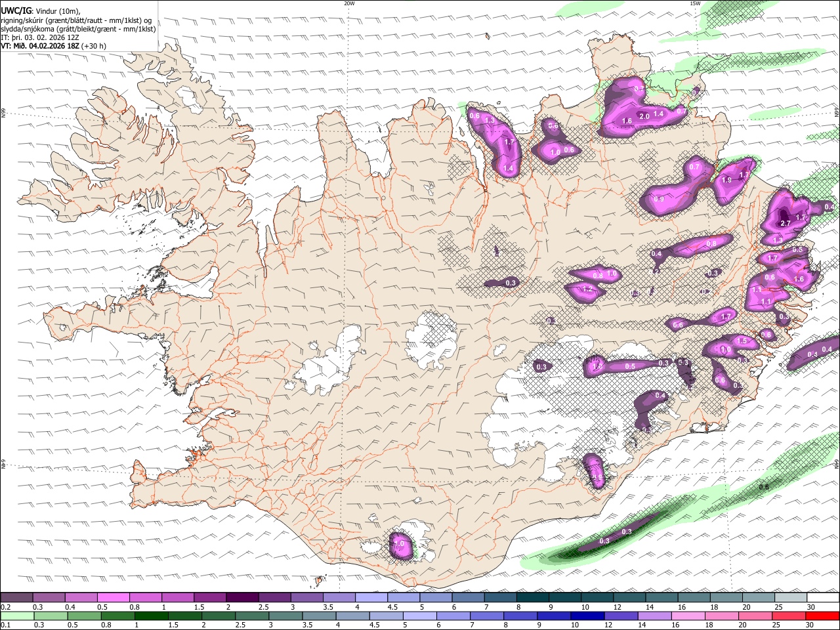
Task: Click the lavender top-row swatch between 4 and 4.5
Action: (371, 597)
